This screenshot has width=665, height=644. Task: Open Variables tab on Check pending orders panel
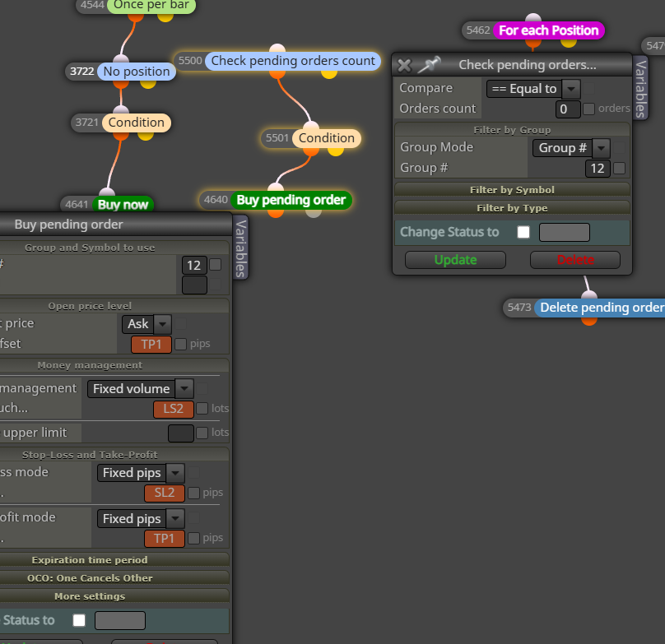pos(640,88)
